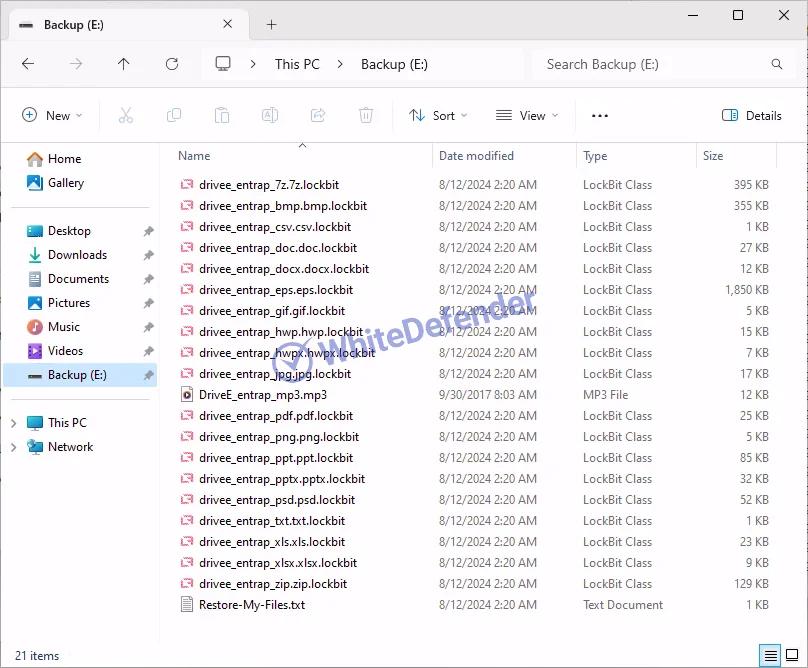This screenshot has height=668, width=808.
Task: Select the Restore-My-Files.txt file
Action: (251, 605)
